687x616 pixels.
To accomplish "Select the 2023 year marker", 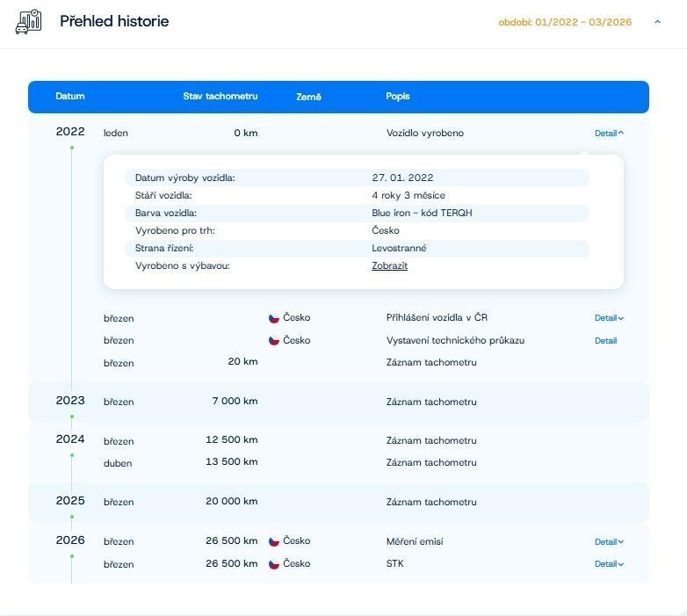I will (70, 401).
